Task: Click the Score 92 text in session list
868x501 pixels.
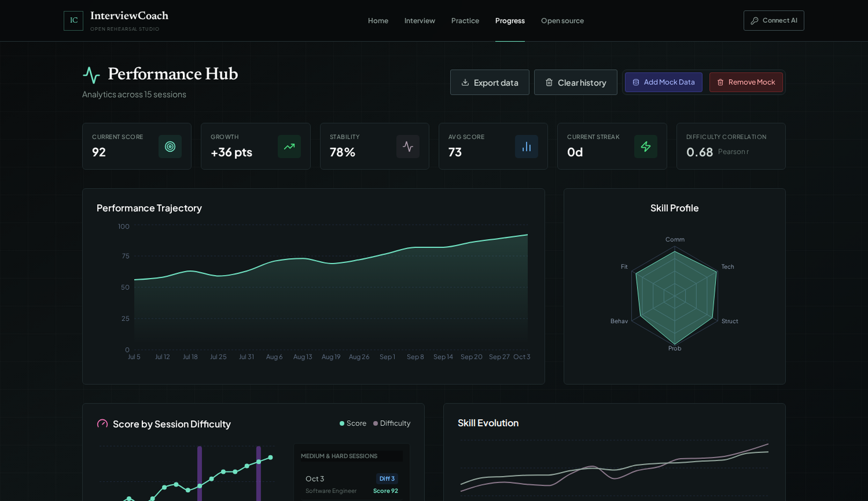Action: point(385,491)
